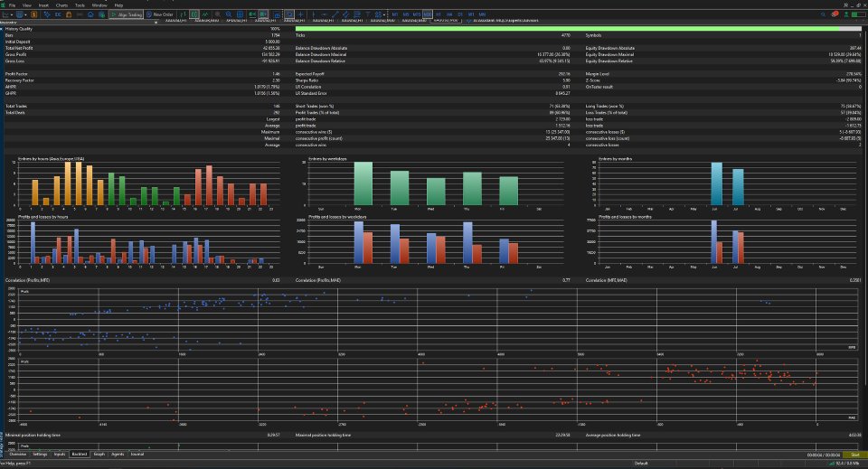Image resolution: width=868 pixels, height=469 pixels.
Task: Open the search magnifier in top-right toolbar
Action: 823,14
